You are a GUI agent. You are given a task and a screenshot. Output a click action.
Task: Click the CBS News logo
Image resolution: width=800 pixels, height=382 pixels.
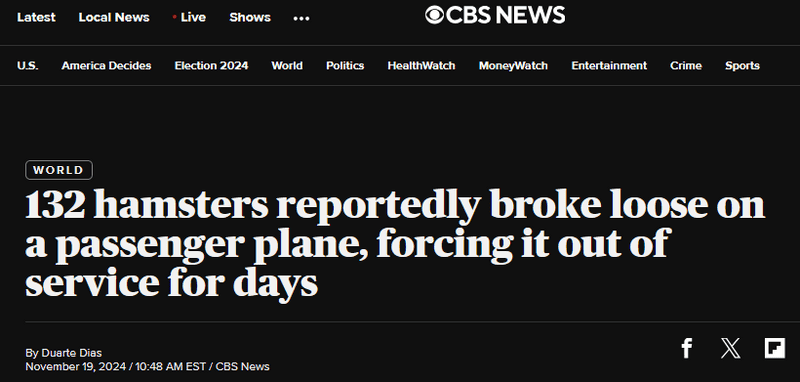point(495,15)
